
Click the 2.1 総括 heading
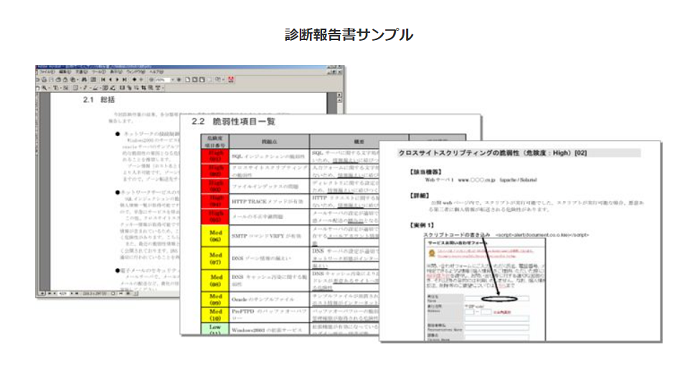[x=99, y=100]
